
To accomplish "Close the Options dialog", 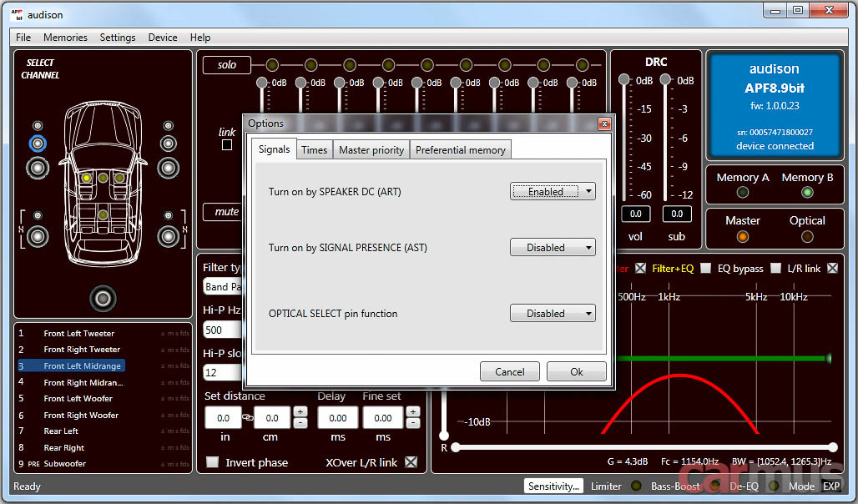I will point(604,123).
